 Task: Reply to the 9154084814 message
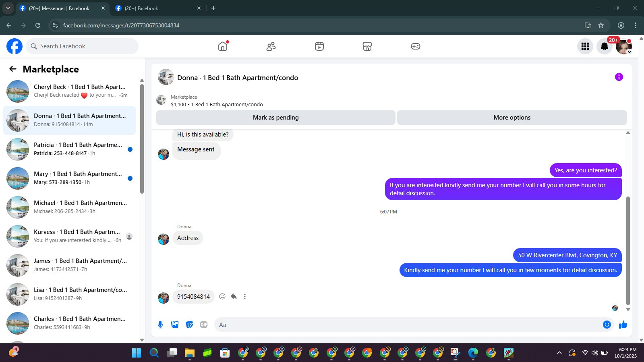[x=234, y=296]
